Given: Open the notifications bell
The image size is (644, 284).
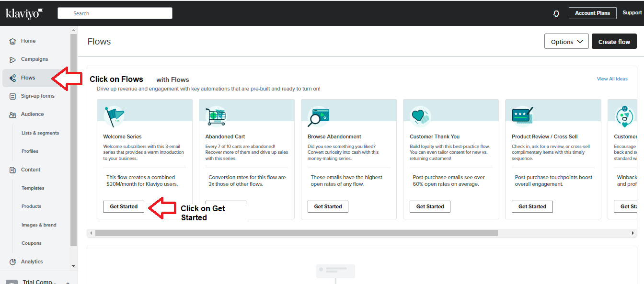Looking at the screenshot, I should pyautogui.click(x=556, y=13).
